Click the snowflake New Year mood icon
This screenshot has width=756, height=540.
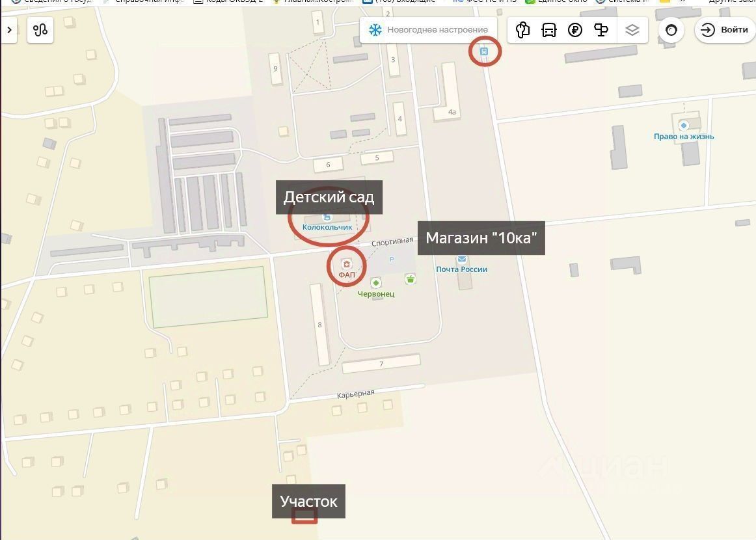[375, 30]
